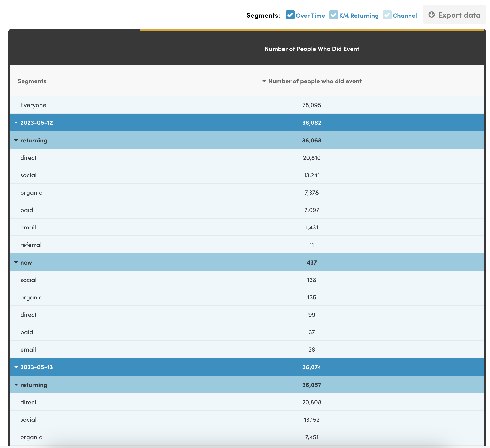Click the download icon on Export data button
This screenshot has width=490, height=448.
point(432,15)
